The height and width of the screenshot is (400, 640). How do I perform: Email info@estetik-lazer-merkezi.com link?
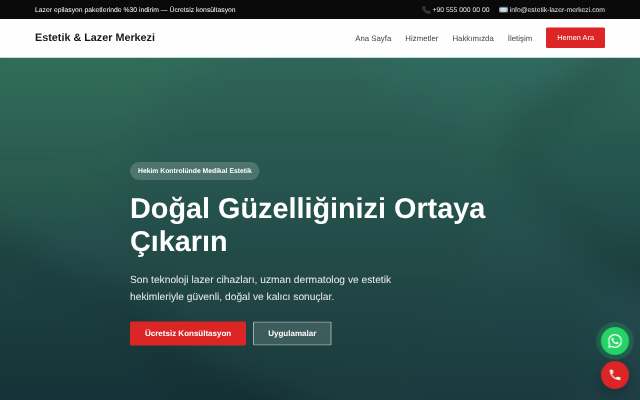pyautogui.click(x=557, y=10)
